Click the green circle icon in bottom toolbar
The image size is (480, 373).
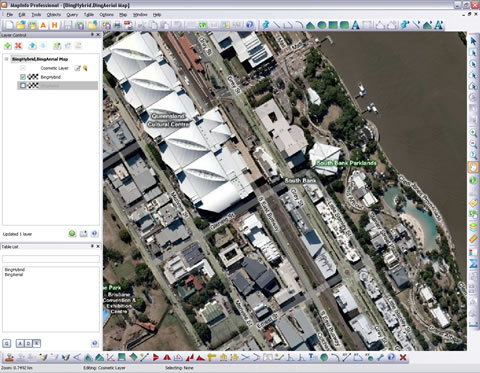point(324,358)
